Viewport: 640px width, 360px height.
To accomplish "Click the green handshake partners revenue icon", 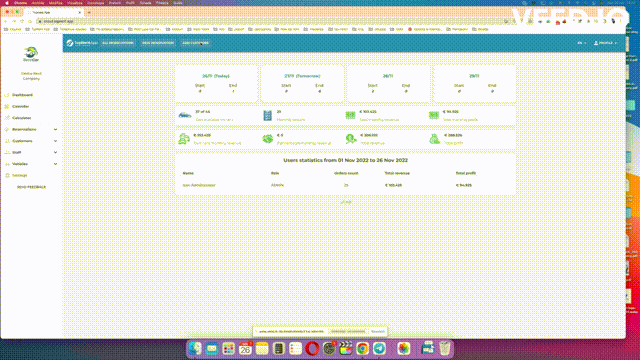I will pyautogui.click(x=268, y=139).
